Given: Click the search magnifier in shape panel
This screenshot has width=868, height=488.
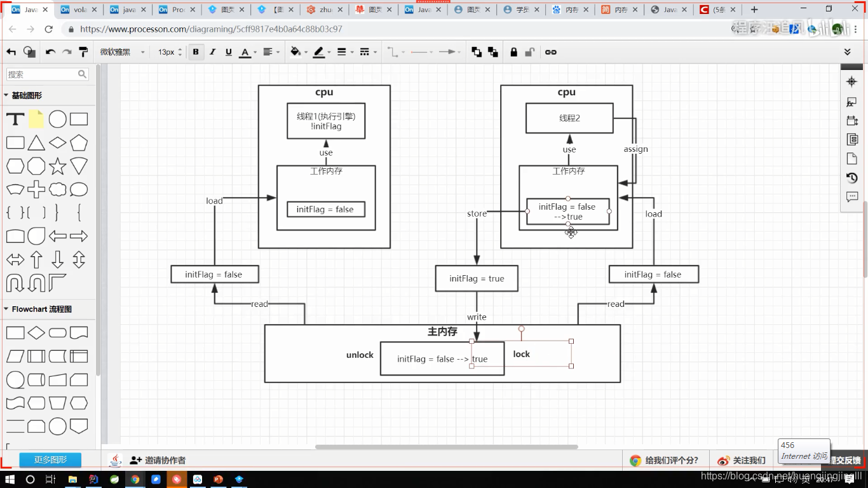Looking at the screenshot, I should (x=82, y=74).
